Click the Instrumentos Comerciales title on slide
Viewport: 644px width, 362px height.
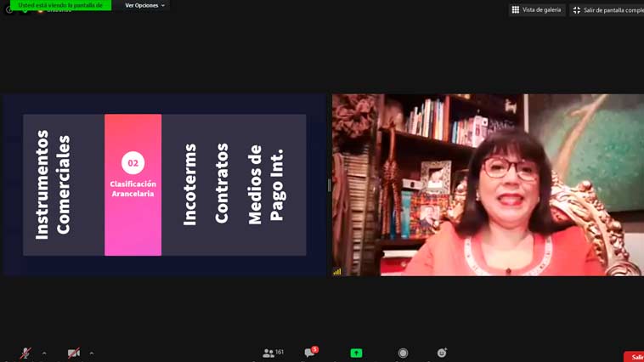53,185
